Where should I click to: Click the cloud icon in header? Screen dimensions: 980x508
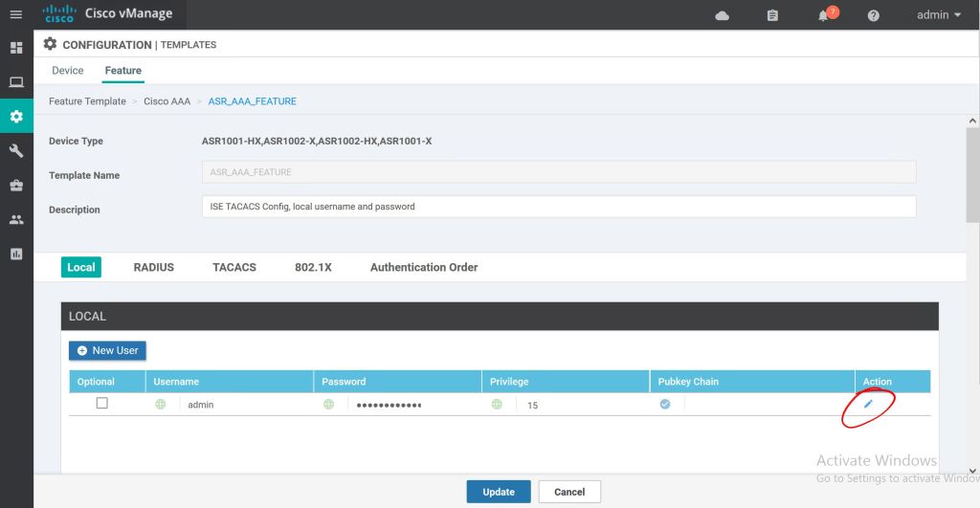[723, 15]
